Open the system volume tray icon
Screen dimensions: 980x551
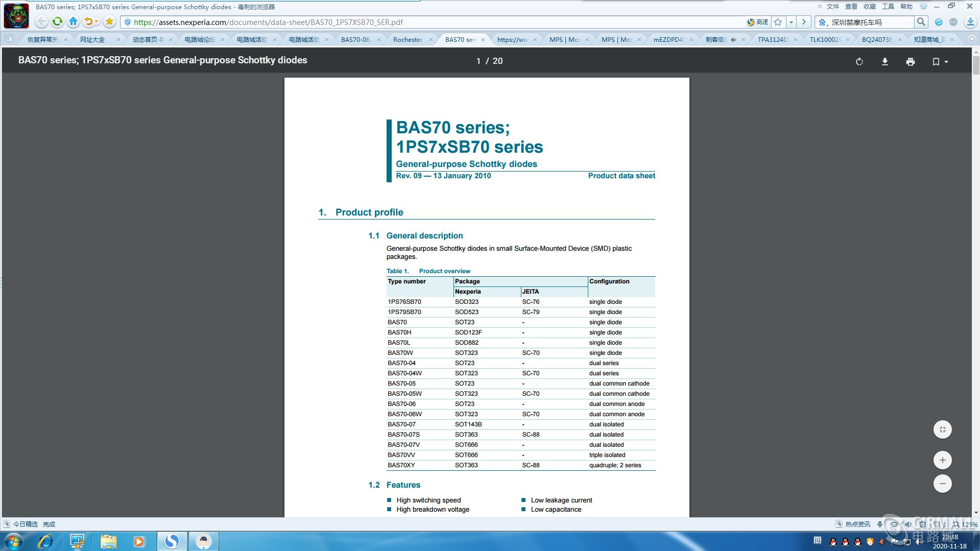pos(919,542)
